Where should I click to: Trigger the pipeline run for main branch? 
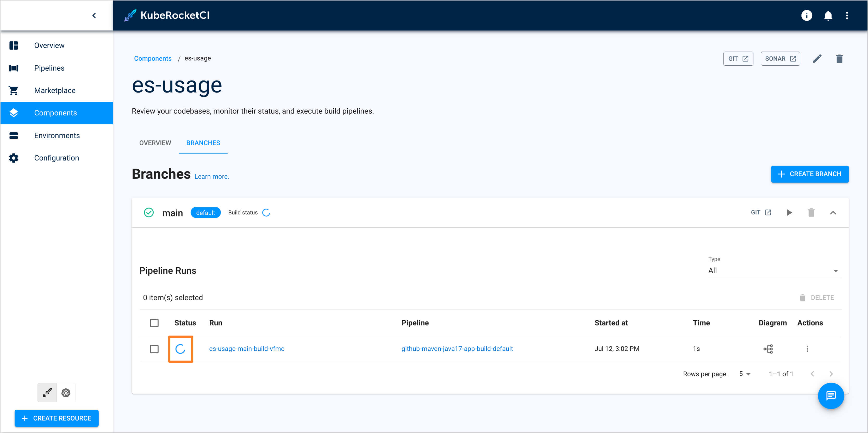[790, 212]
